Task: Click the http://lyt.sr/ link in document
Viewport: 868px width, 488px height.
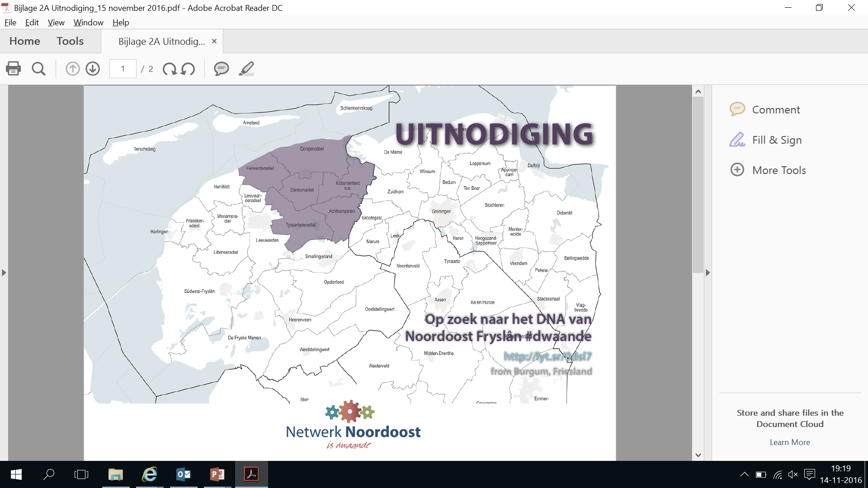Action: tap(547, 357)
